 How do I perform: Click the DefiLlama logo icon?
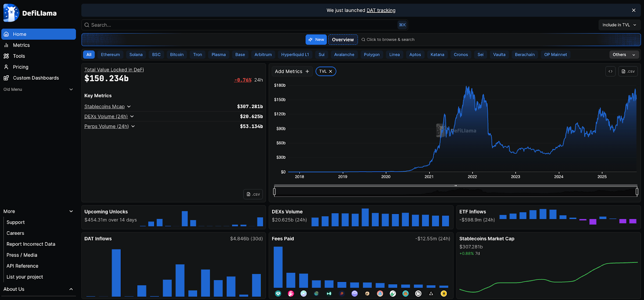point(11,13)
